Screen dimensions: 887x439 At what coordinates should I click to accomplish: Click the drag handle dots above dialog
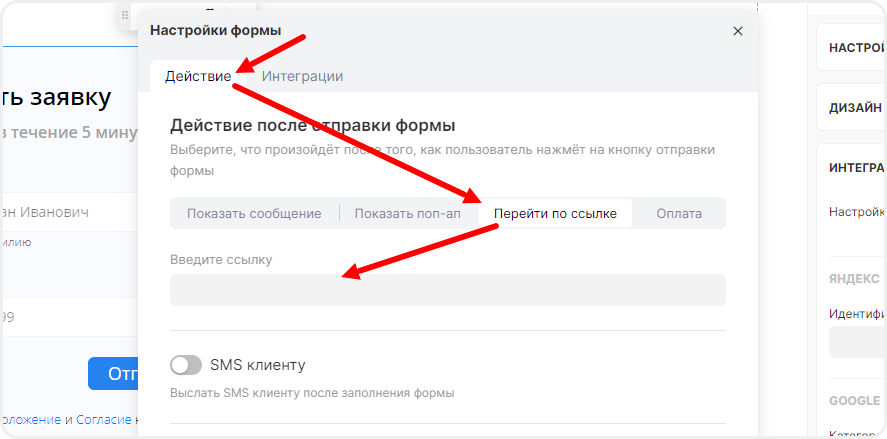tap(125, 15)
